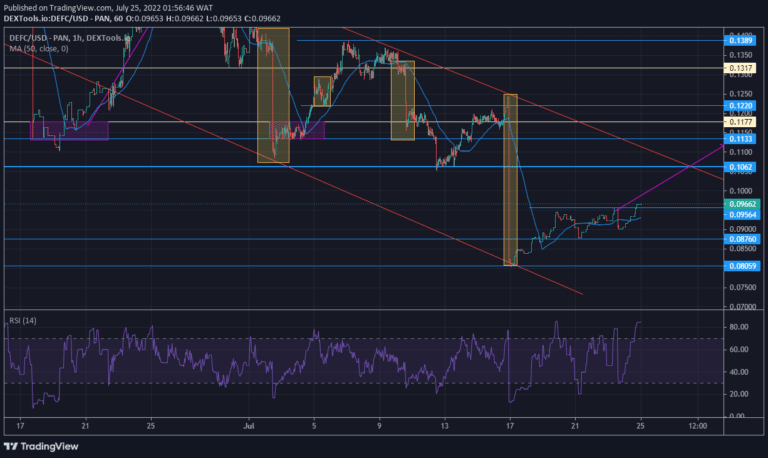
Task: Click the 0.1177 price level label
Action: click(740, 122)
